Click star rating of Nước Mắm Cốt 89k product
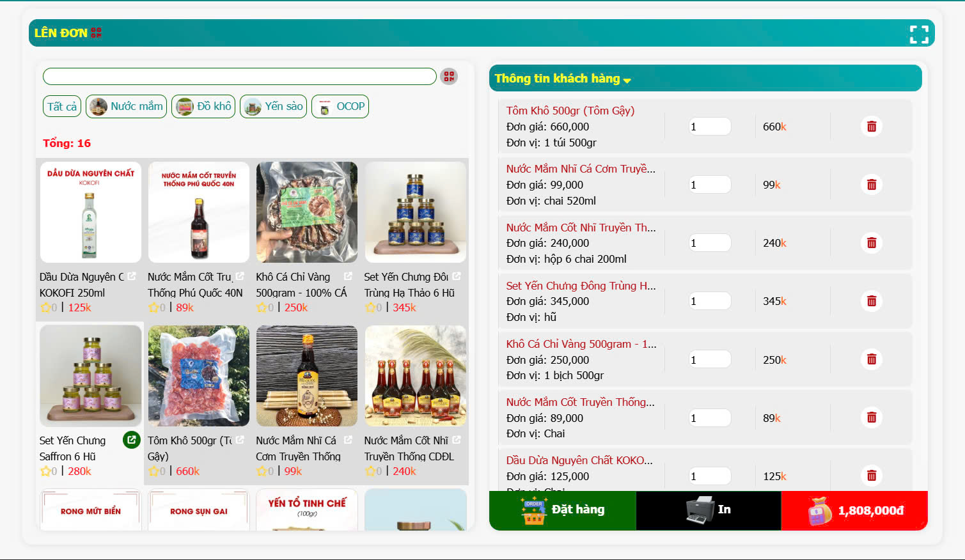The image size is (965, 560). [153, 307]
